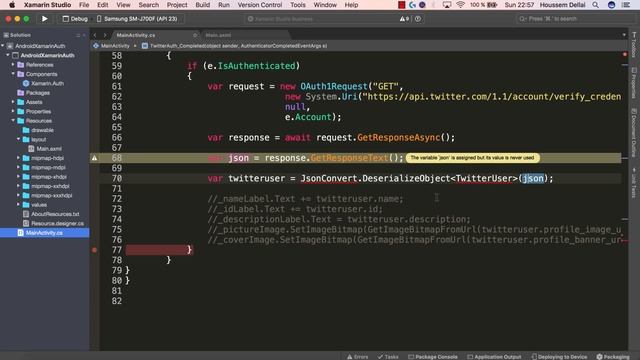The image size is (640, 360).
Task: Open the Version Control menu
Action: pyautogui.click(x=260, y=5)
